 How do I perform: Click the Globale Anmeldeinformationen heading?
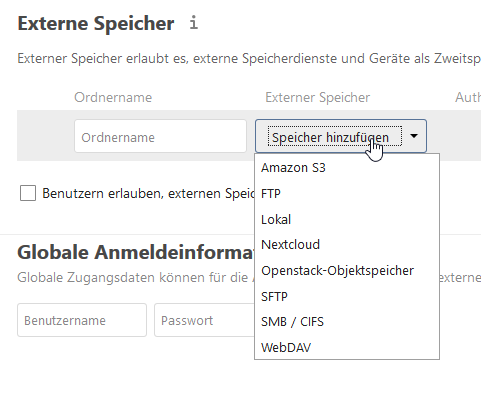click(x=136, y=252)
